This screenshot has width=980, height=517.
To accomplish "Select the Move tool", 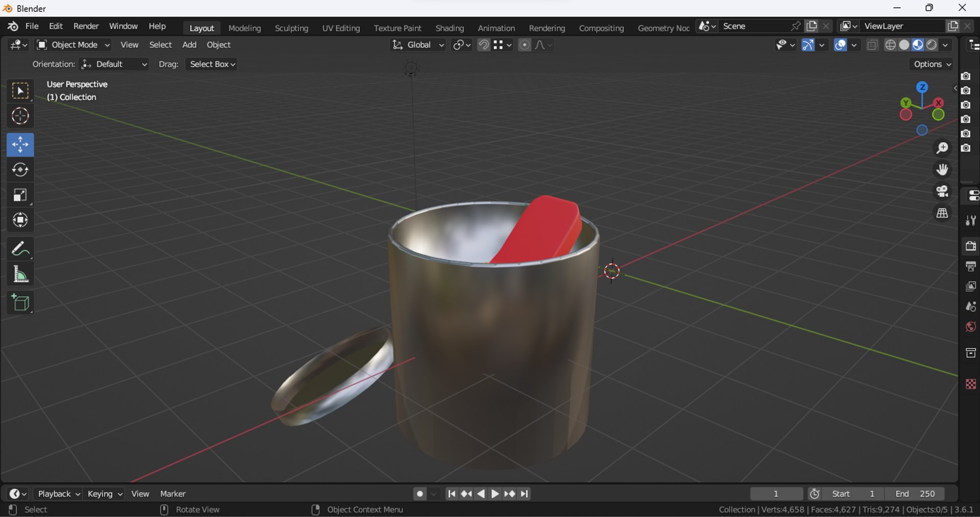I will [x=20, y=145].
